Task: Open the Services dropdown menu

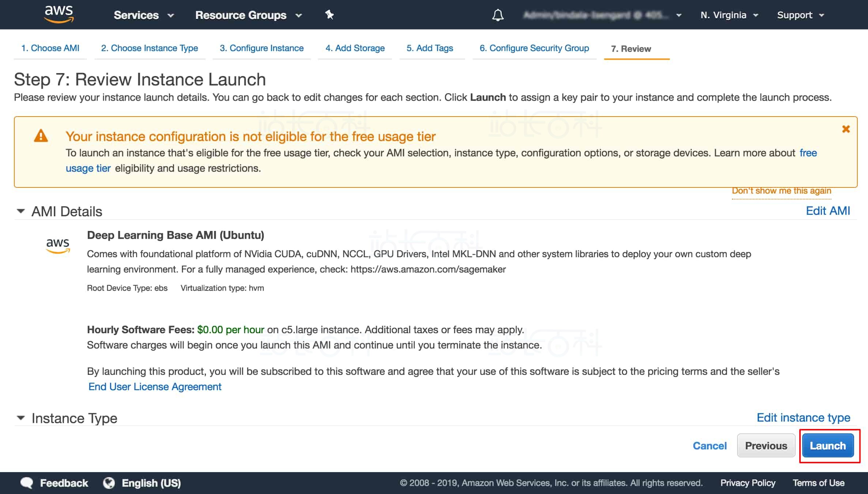Action: [144, 15]
